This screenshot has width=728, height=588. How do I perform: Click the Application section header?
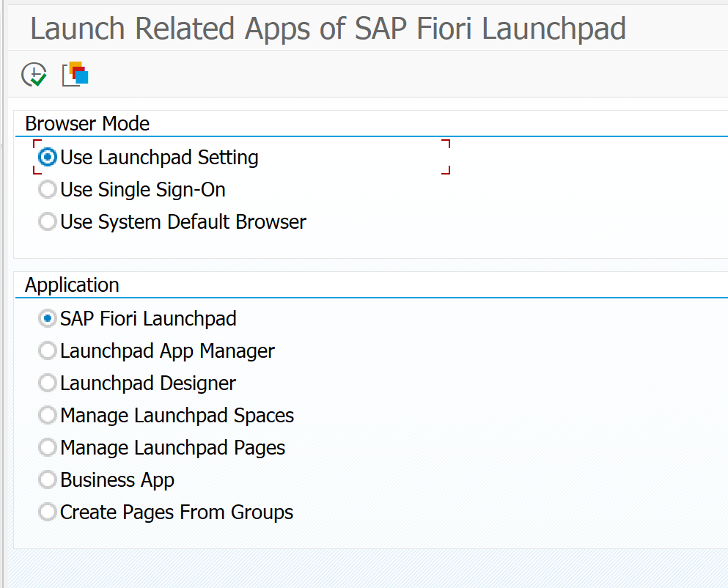click(x=71, y=284)
